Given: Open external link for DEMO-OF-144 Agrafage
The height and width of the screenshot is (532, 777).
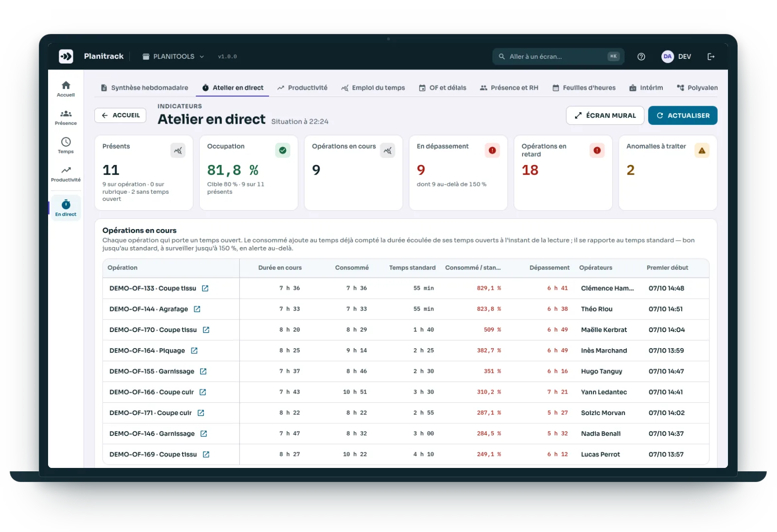Looking at the screenshot, I should (197, 309).
